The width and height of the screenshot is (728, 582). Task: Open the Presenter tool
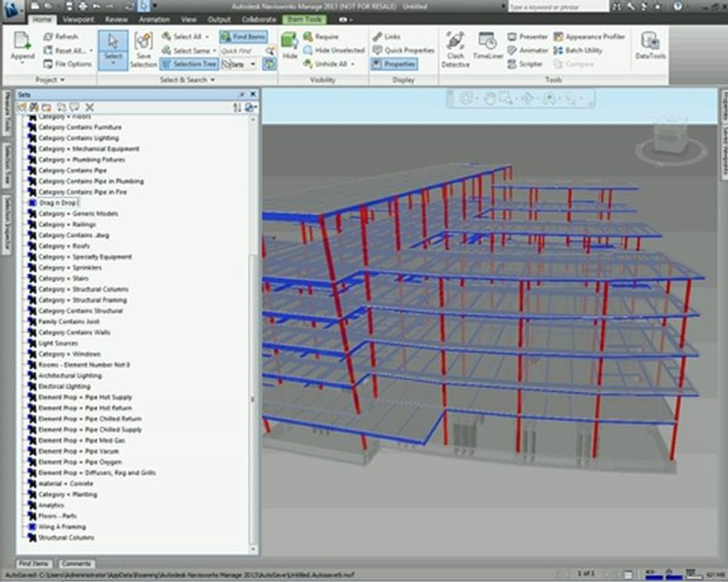(x=527, y=36)
